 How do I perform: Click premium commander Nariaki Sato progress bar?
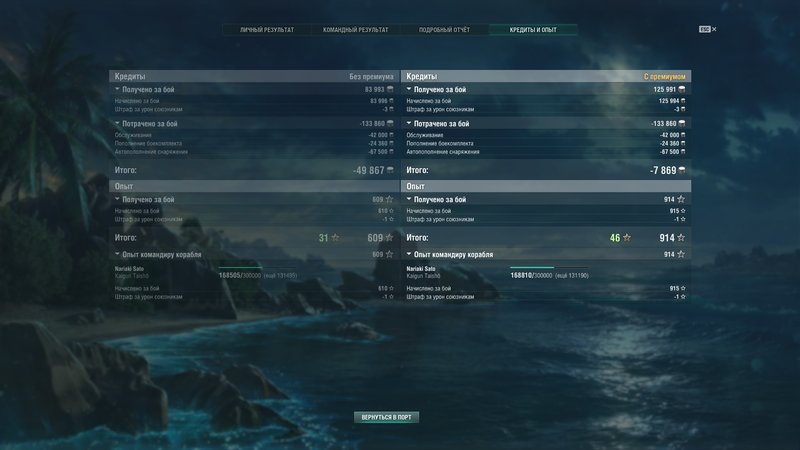[548, 267]
